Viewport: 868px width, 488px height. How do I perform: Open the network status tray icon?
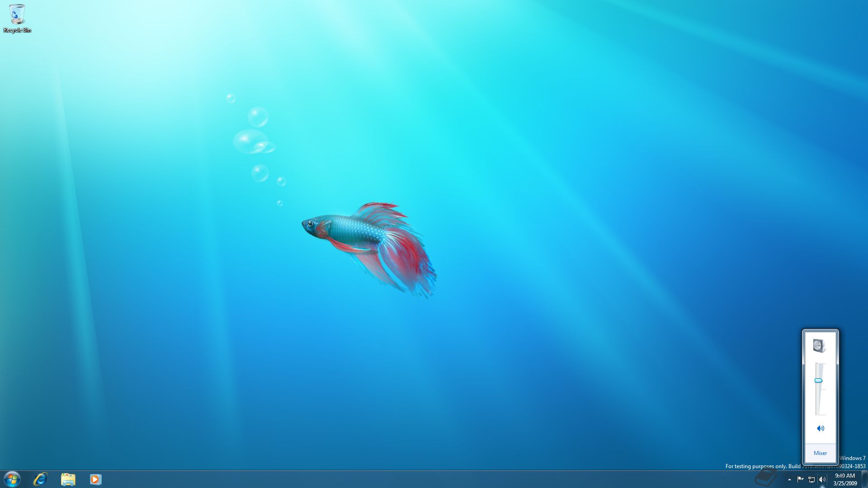point(811,479)
